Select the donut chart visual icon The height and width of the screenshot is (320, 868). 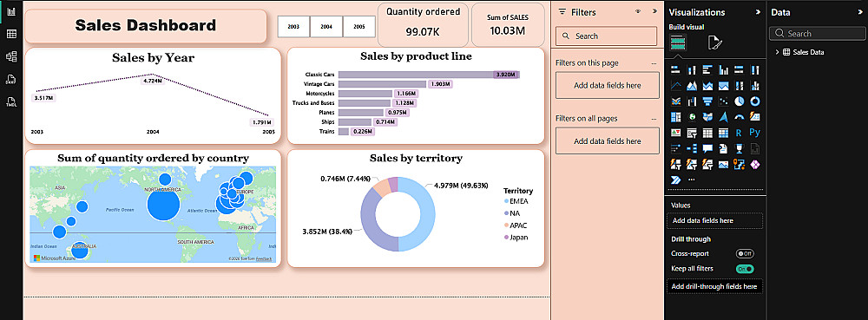(x=755, y=101)
